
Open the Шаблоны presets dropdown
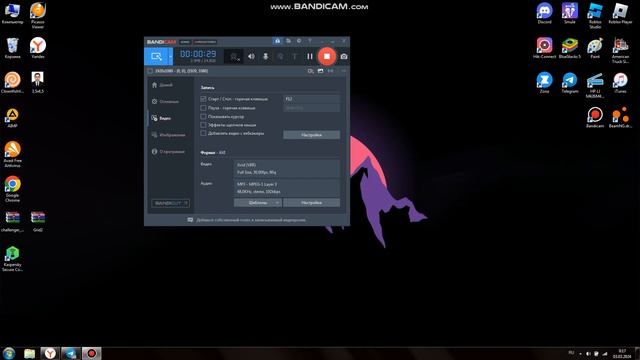pyautogui.click(x=258, y=202)
